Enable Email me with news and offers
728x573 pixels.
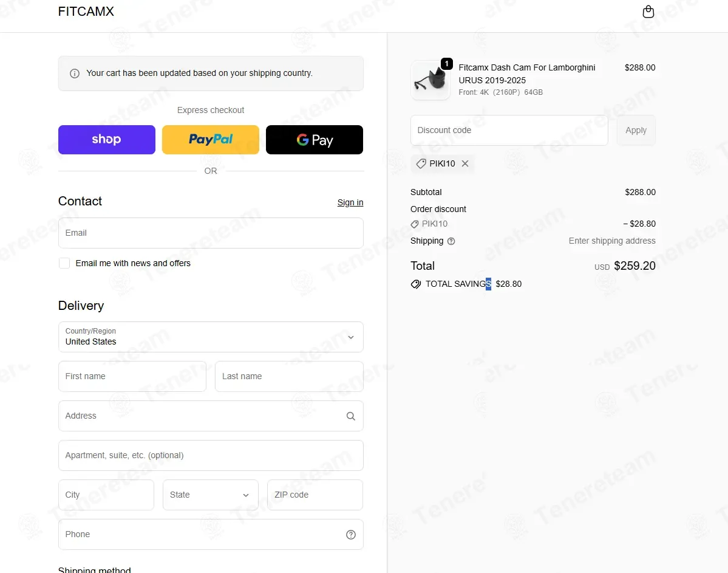coord(64,263)
